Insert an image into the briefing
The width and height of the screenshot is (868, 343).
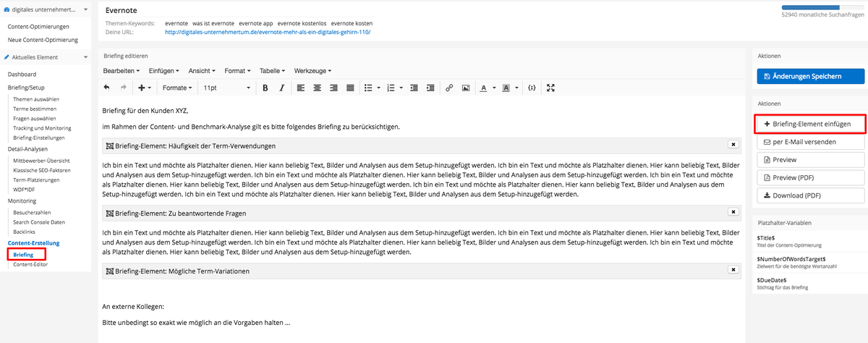pos(466,88)
